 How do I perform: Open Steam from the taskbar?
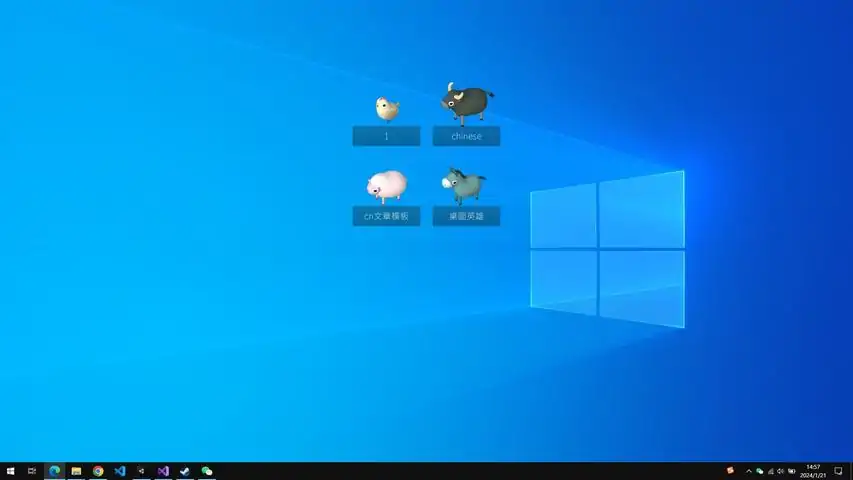click(x=185, y=471)
